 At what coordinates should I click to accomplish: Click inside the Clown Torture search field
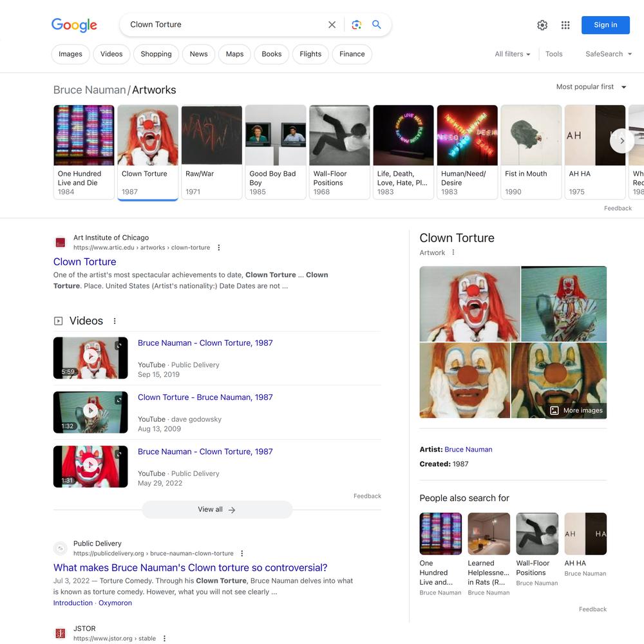[226, 24]
